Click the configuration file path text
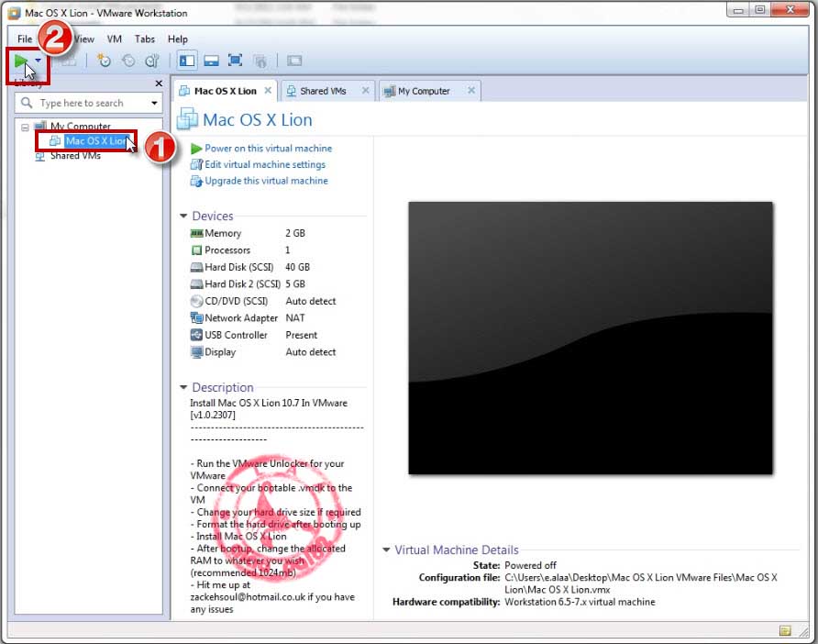This screenshot has width=818, height=644. [641, 583]
